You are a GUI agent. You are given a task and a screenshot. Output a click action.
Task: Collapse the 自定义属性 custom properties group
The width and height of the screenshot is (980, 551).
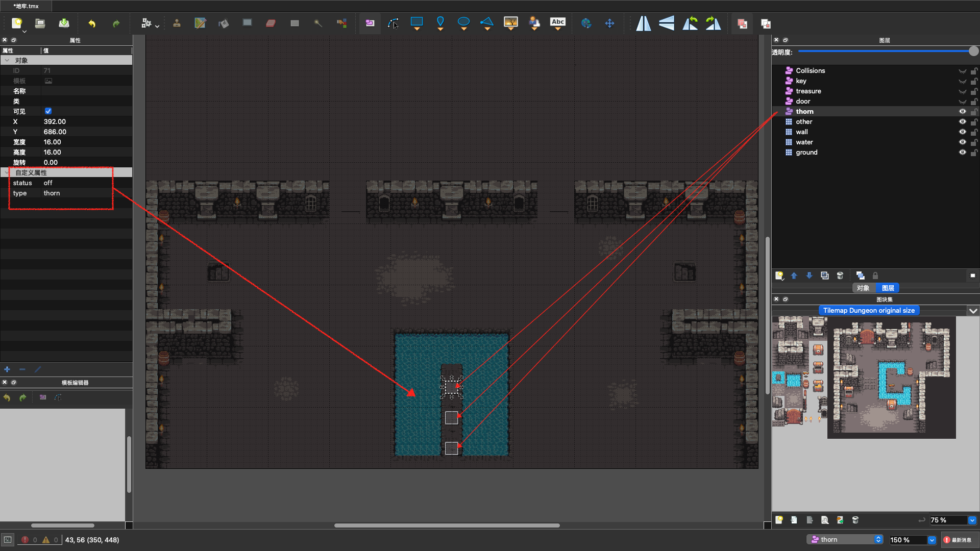pyautogui.click(x=7, y=172)
